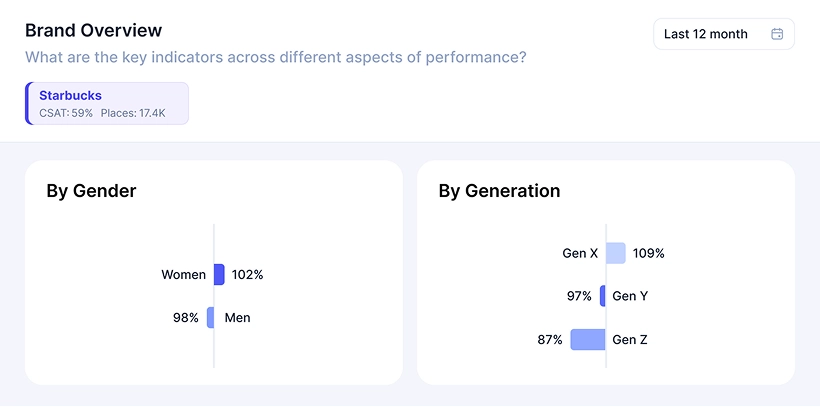820x407 pixels.
Task: Select the Starbucks brand chip
Action: 107,103
